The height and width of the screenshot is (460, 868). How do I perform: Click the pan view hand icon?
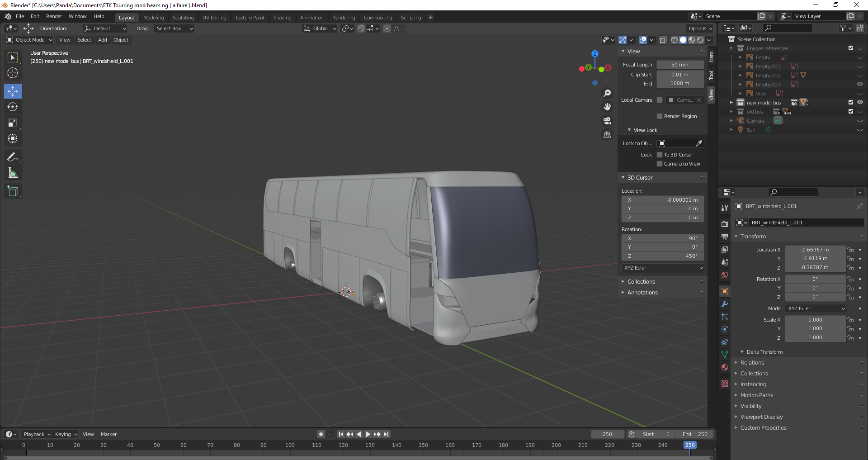607,107
